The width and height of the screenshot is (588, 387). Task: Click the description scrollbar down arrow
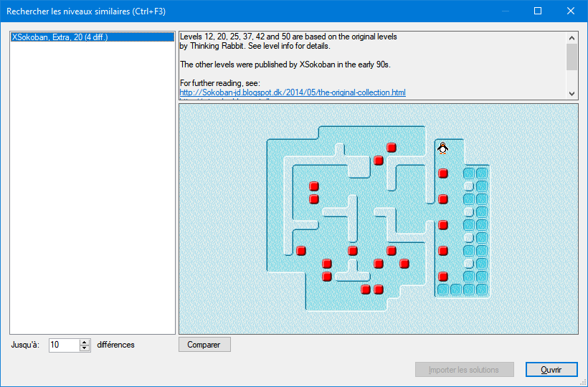(x=572, y=94)
